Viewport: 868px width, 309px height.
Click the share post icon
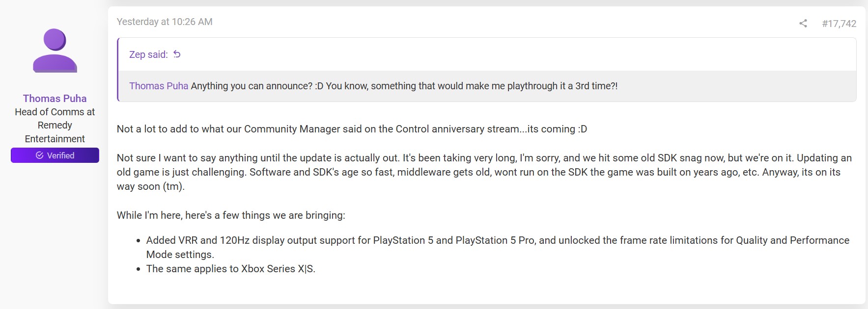pos(803,23)
